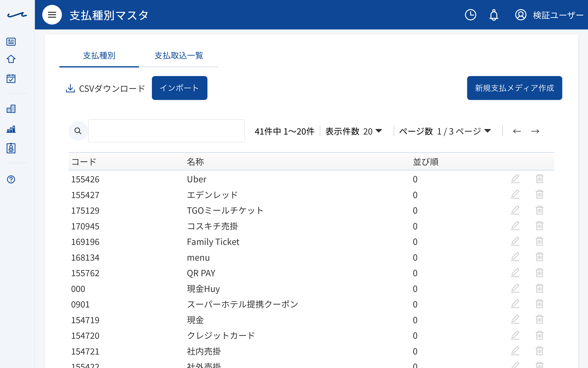Delete the menu row
The height and width of the screenshot is (368, 588).
[539, 257]
